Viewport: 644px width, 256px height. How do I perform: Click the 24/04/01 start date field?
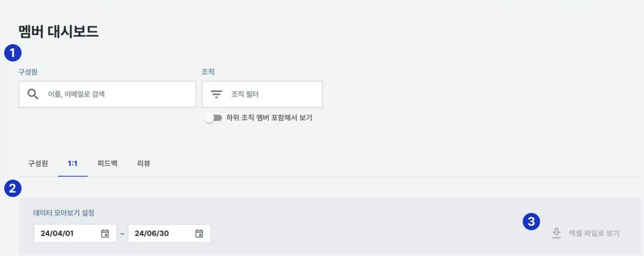coord(75,233)
